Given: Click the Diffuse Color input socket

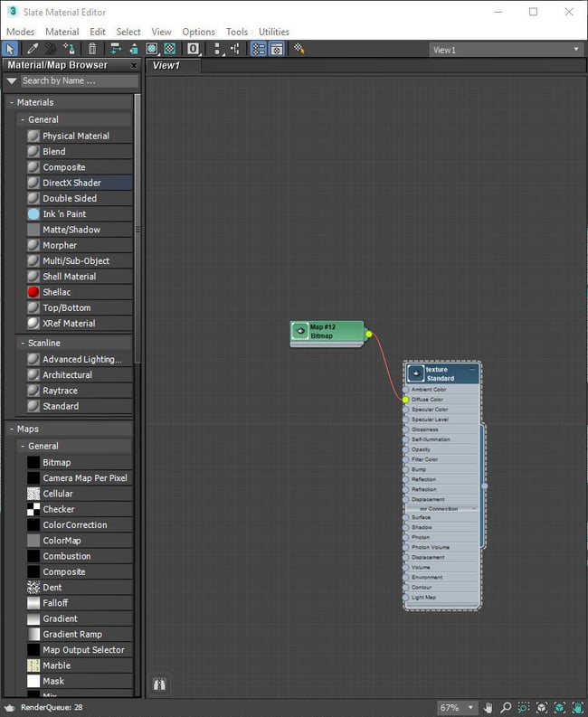Looking at the screenshot, I should [405, 400].
